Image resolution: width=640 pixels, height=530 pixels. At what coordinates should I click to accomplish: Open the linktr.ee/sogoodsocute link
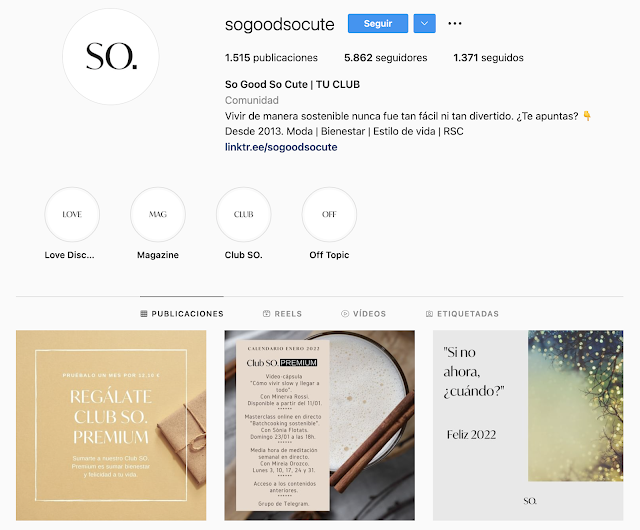pyautogui.click(x=281, y=147)
